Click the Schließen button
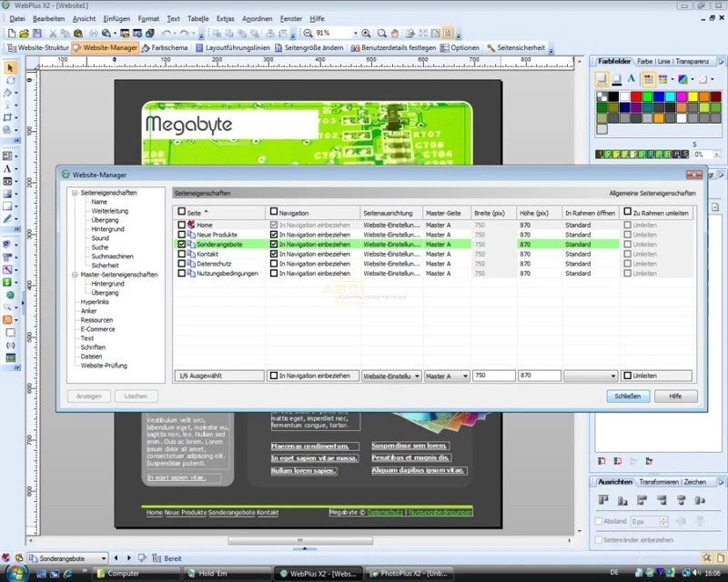This screenshot has height=582, width=728. [x=629, y=396]
